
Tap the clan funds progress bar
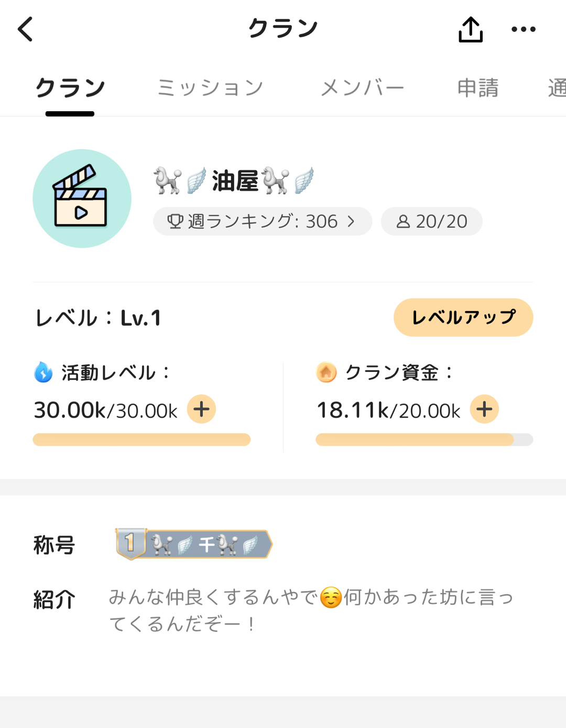424,440
